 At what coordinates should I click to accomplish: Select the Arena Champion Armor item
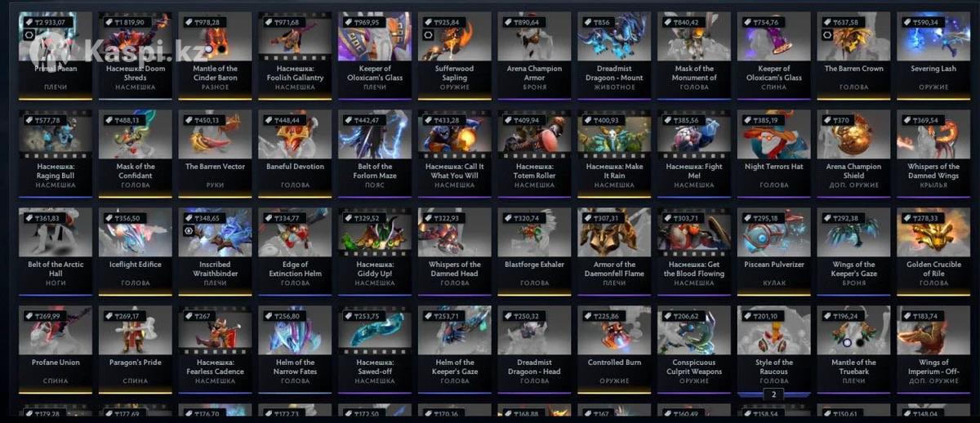click(x=535, y=56)
